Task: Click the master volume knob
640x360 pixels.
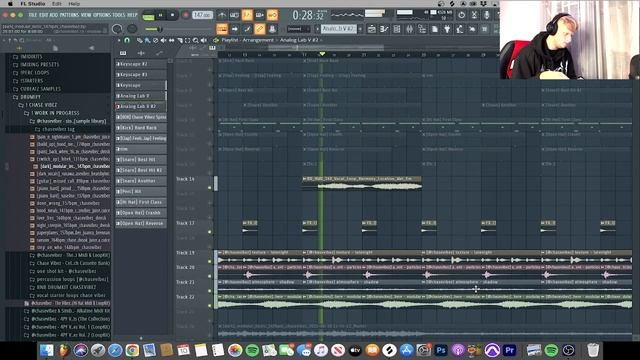Action: pyautogui.click(x=117, y=29)
